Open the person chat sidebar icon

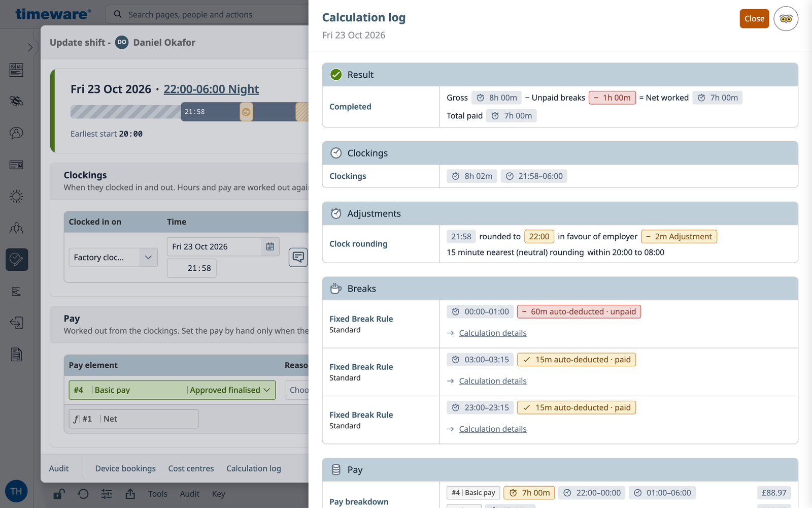pyautogui.click(x=16, y=133)
